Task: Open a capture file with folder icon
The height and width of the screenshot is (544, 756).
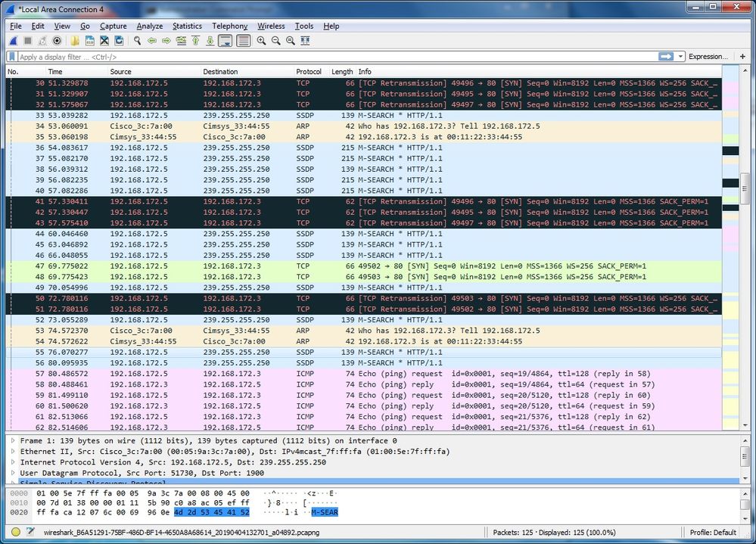Action: 75,41
